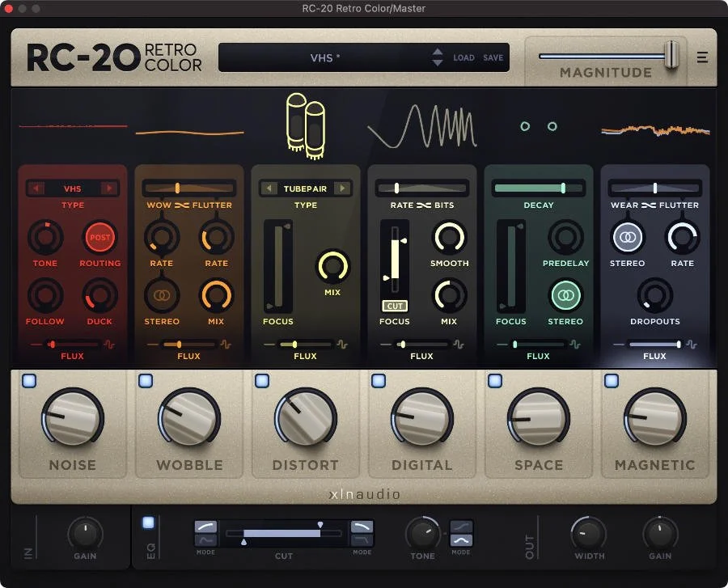This screenshot has width=728, height=588.
Task: Click RATE/BITS balance slider in Digital
Action: (x=422, y=188)
